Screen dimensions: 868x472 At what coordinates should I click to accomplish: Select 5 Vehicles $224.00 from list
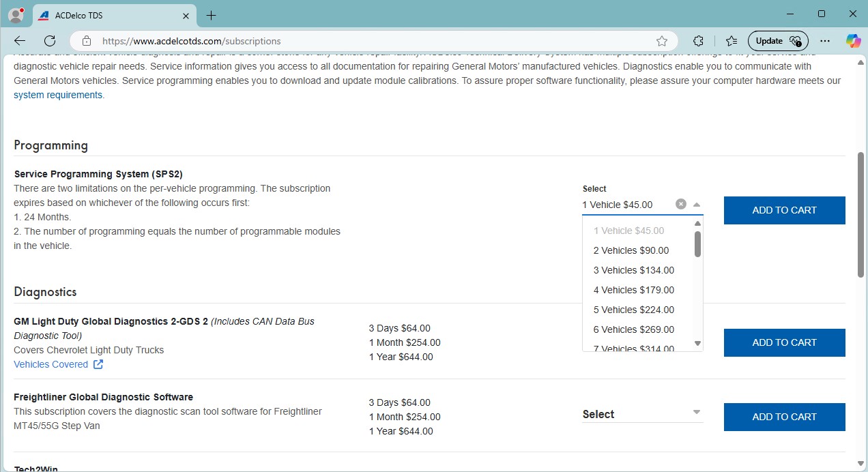pyautogui.click(x=633, y=310)
